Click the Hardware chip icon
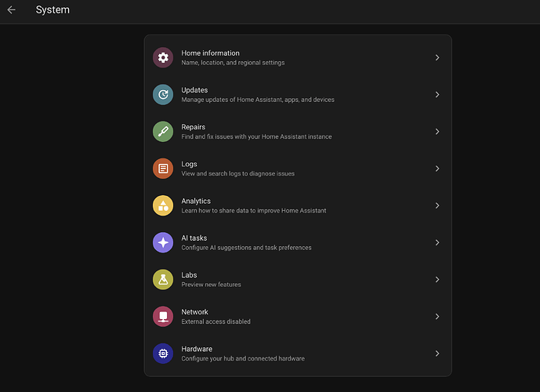The image size is (540, 392). point(163,354)
